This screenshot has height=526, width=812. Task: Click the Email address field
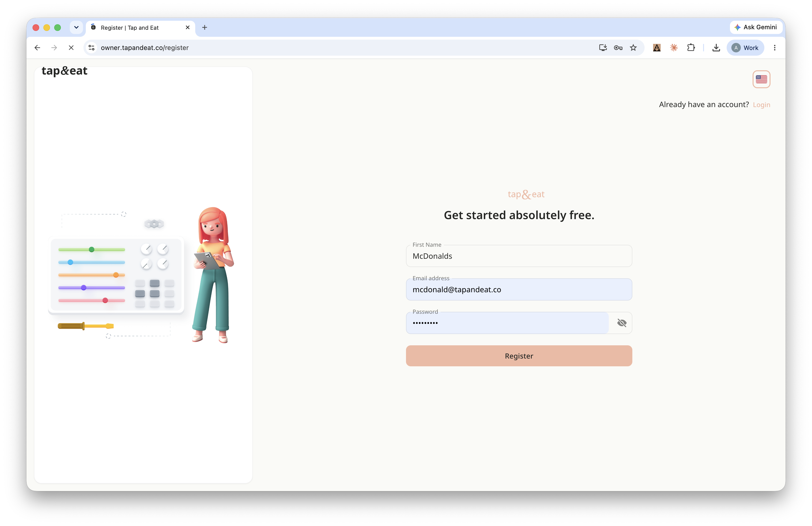(x=519, y=289)
